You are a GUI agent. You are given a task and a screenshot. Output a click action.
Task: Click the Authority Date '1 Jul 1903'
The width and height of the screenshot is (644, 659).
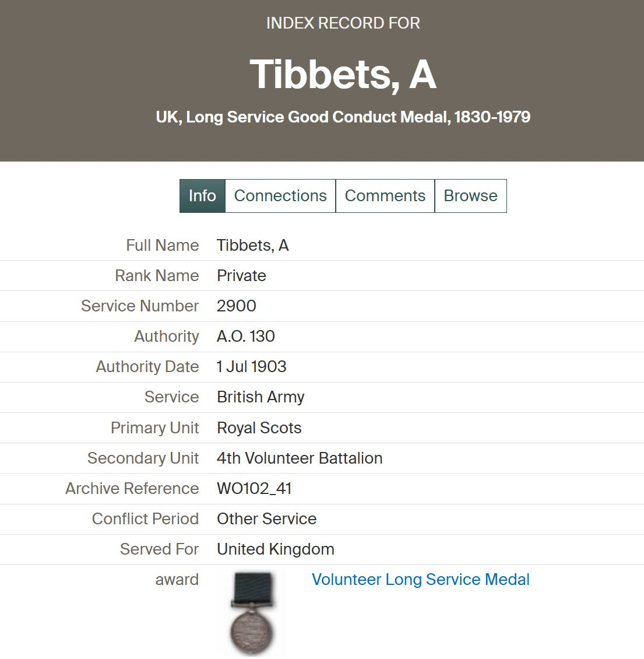252,366
